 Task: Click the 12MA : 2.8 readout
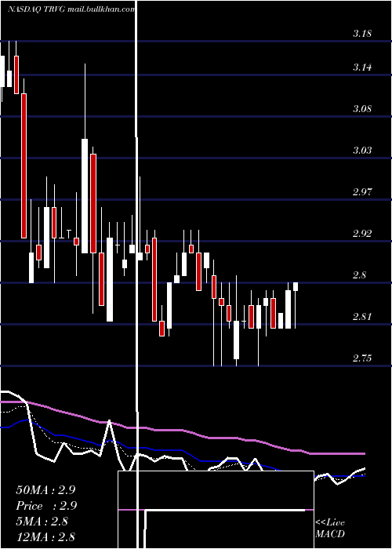click(45, 537)
